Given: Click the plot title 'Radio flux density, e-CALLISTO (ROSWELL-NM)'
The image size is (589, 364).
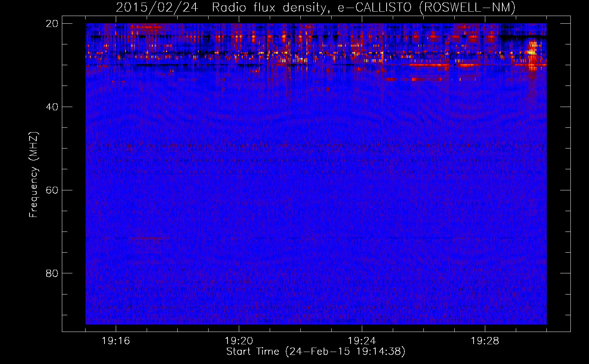Looking at the screenshot, I should point(364,8).
